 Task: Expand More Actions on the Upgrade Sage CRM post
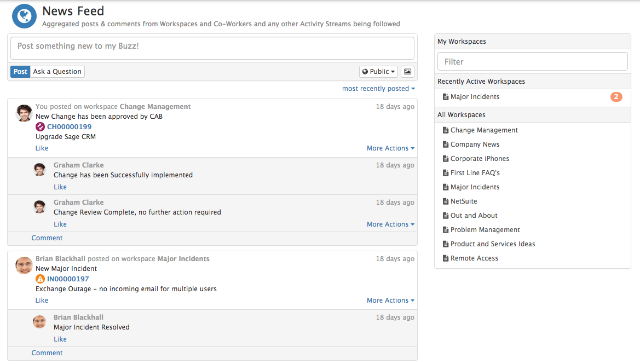pos(390,148)
